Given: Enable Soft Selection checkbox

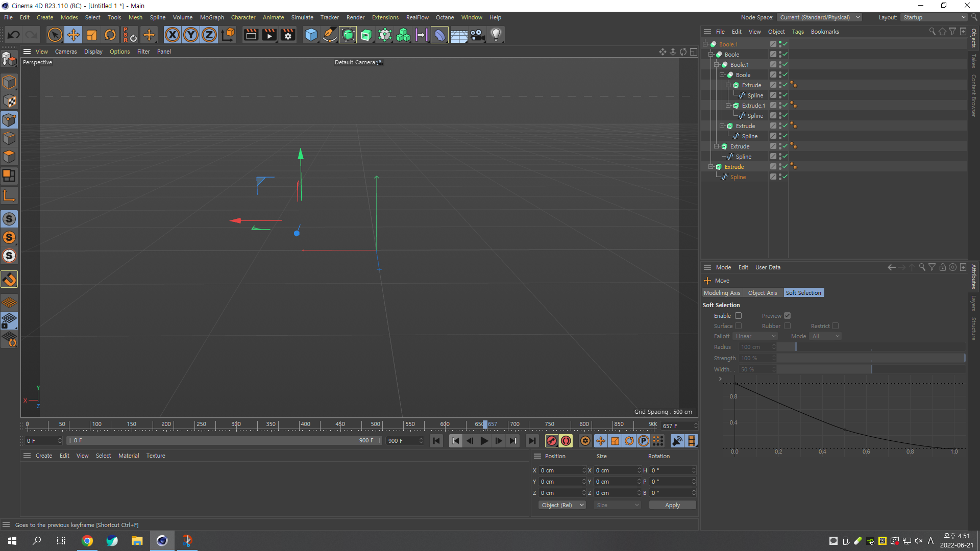Looking at the screenshot, I should 738,316.
